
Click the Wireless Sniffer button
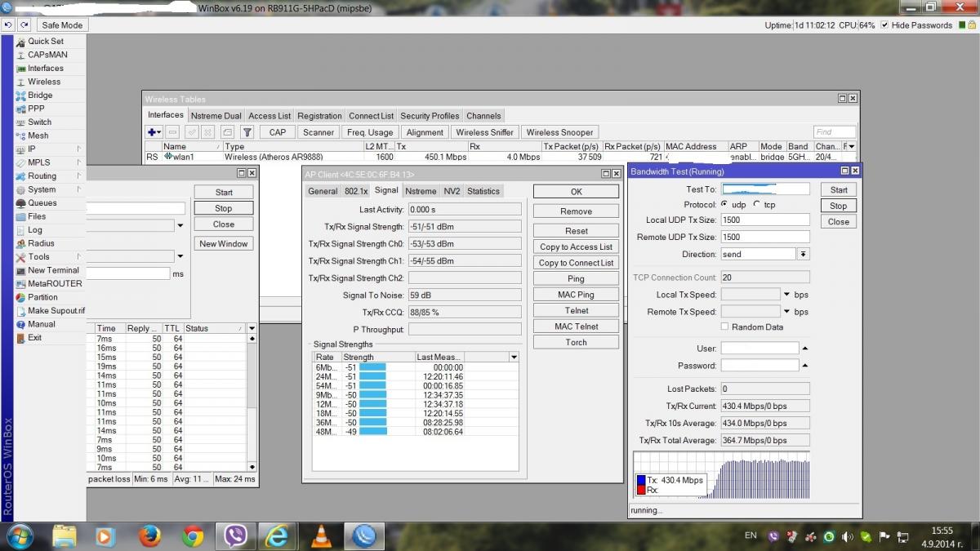pyautogui.click(x=484, y=132)
